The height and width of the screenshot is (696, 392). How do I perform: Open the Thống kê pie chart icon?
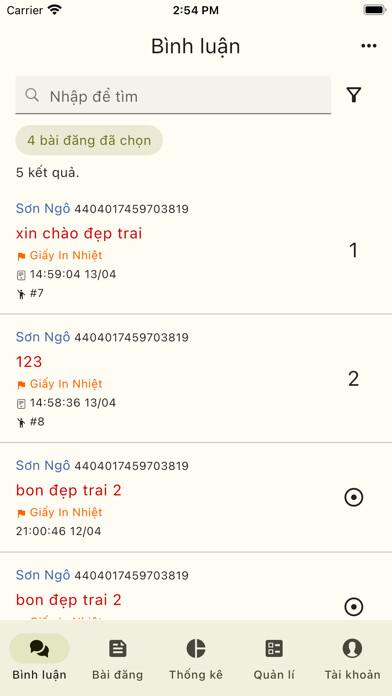[x=196, y=649]
